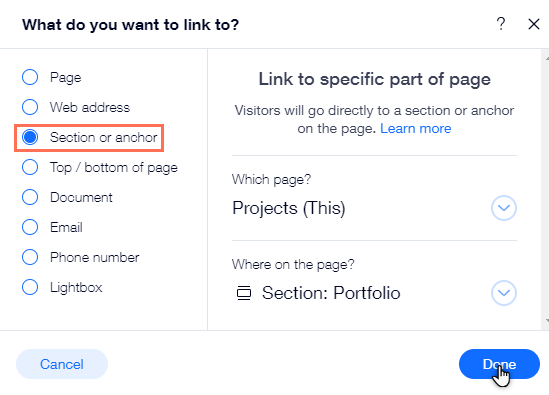Choose the Section or anchor radio button
549x395 pixels.
point(30,137)
